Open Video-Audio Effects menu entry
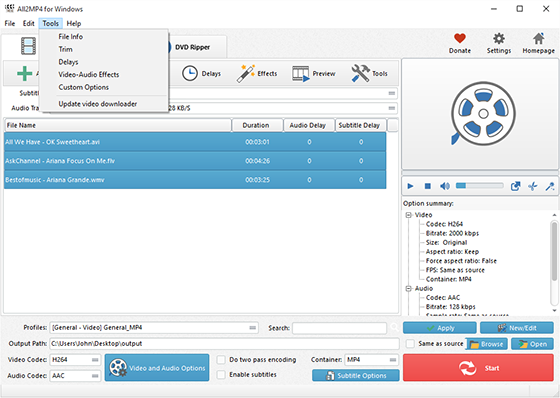This screenshot has height=398, width=560. tap(89, 74)
